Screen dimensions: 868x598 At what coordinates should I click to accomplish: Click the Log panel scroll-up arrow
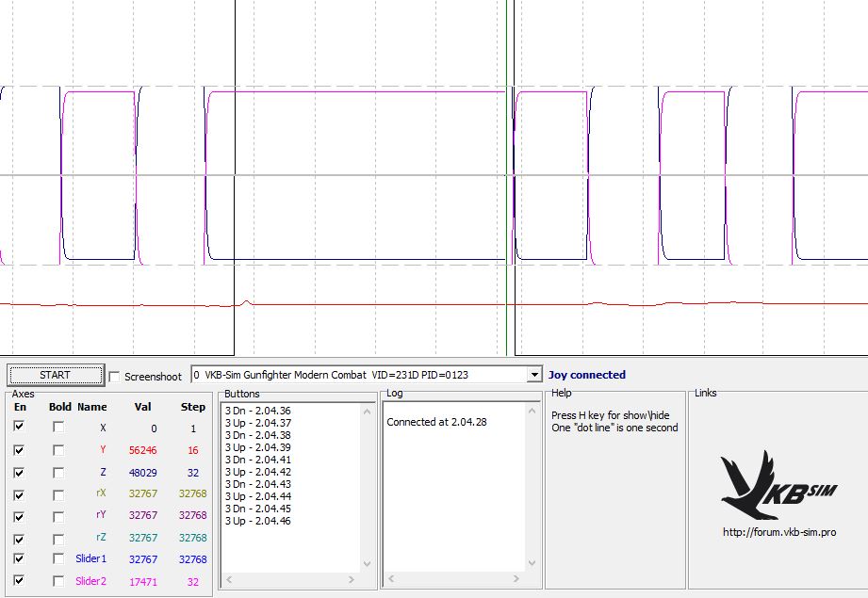(x=533, y=411)
